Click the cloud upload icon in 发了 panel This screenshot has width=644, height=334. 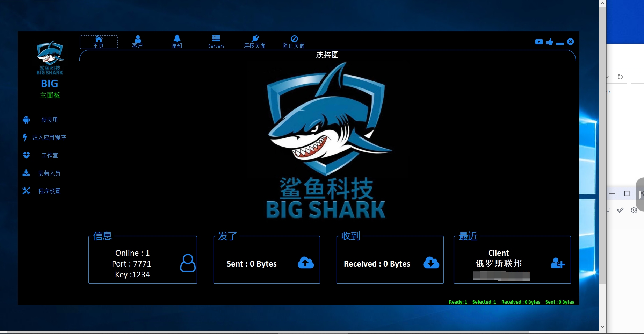pyautogui.click(x=306, y=263)
